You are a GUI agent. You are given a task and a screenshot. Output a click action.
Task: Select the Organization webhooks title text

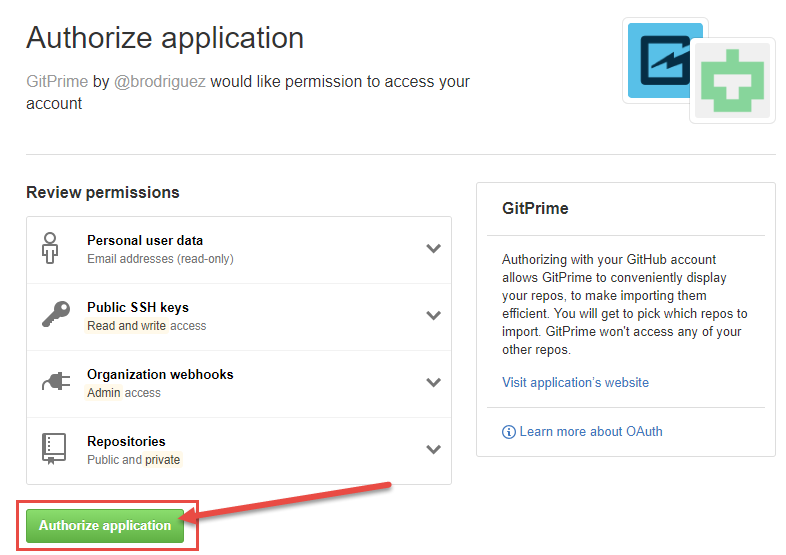pos(160,375)
